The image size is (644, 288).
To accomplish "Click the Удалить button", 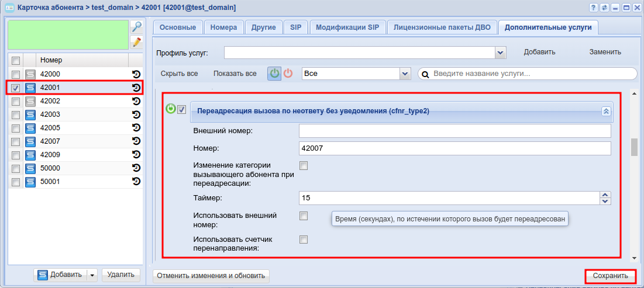I will tap(120, 275).
